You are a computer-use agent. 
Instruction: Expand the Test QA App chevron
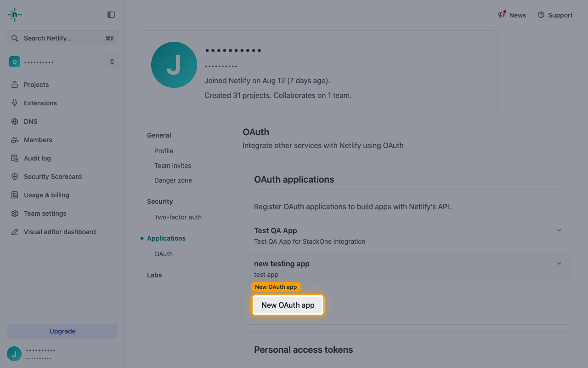point(559,230)
